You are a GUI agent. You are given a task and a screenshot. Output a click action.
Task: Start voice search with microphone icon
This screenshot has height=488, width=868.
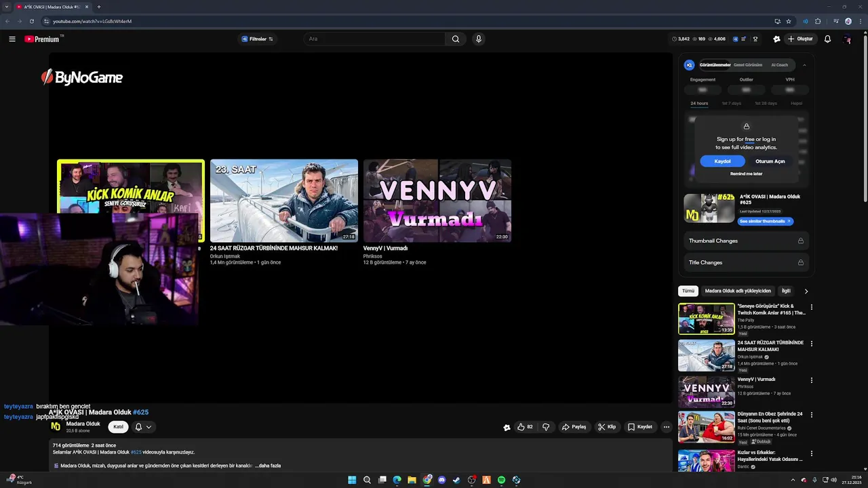tap(479, 39)
